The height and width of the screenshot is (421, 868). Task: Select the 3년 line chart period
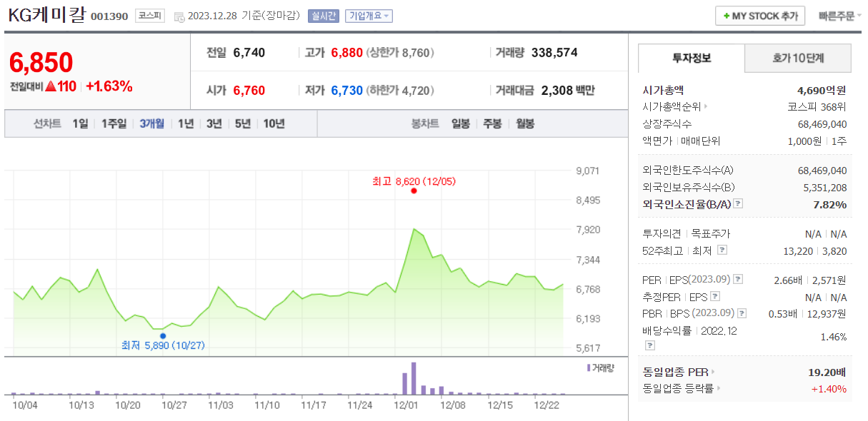[214, 123]
